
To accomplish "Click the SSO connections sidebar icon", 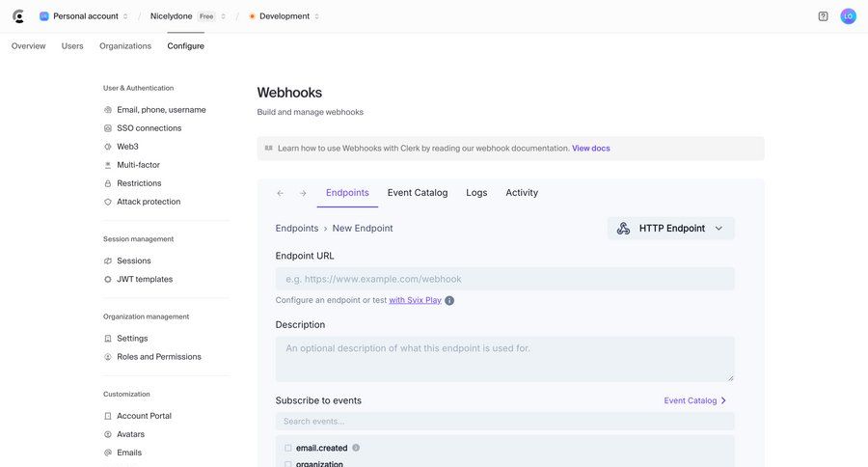I will (x=108, y=128).
